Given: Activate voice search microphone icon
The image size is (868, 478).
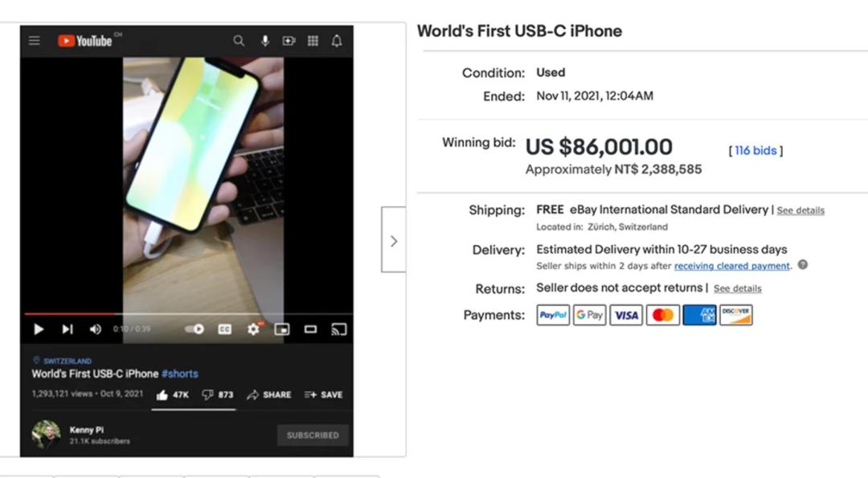Looking at the screenshot, I should pos(265,41).
